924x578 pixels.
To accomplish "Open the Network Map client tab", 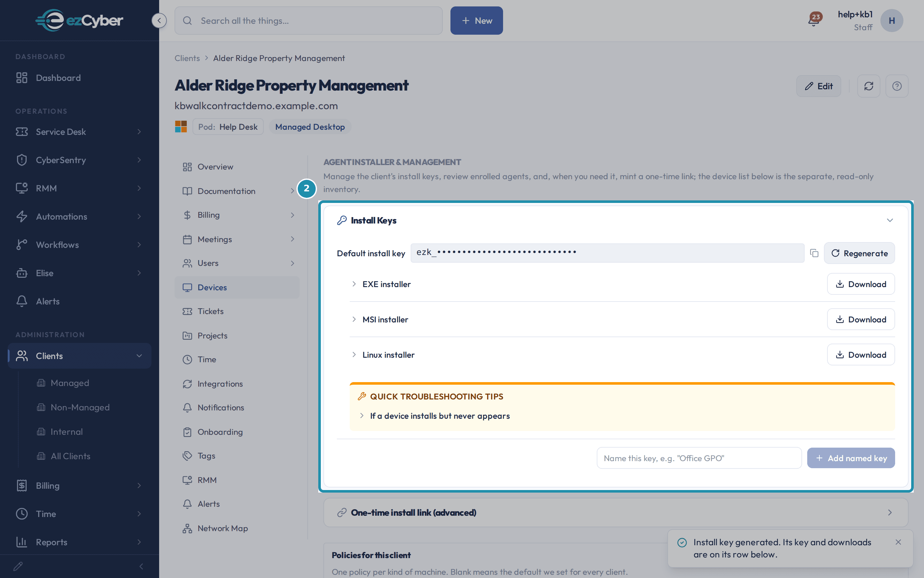I will (x=237, y=528).
